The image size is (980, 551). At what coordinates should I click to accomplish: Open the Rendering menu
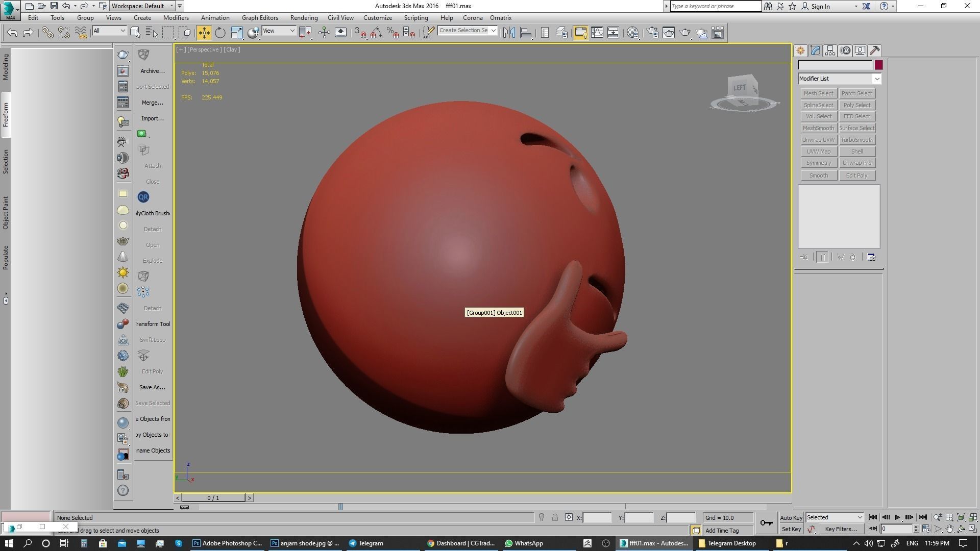[x=304, y=18]
